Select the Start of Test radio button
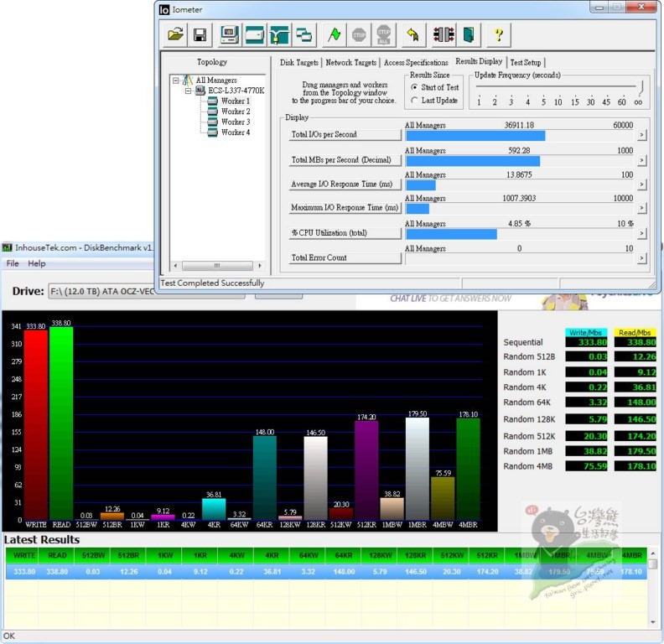The image size is (664, 644). (x=414, y=88)
